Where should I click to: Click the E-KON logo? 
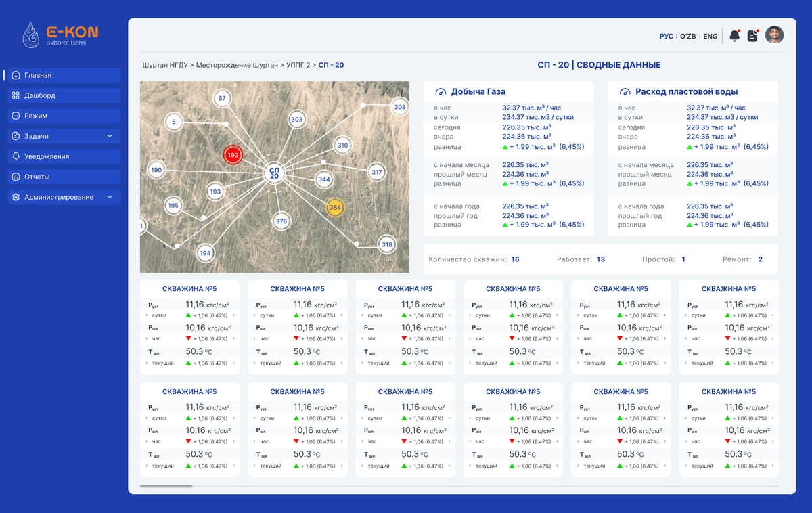(61, 35)
